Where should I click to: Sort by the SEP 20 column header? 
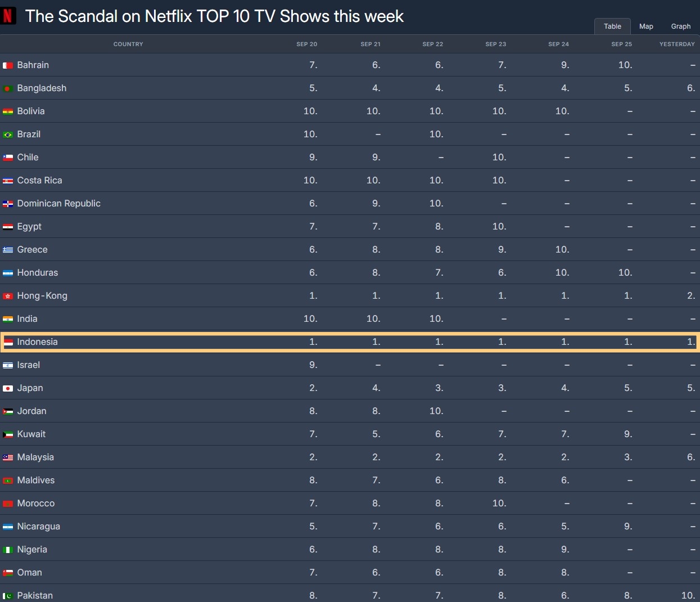coord(307,44)
